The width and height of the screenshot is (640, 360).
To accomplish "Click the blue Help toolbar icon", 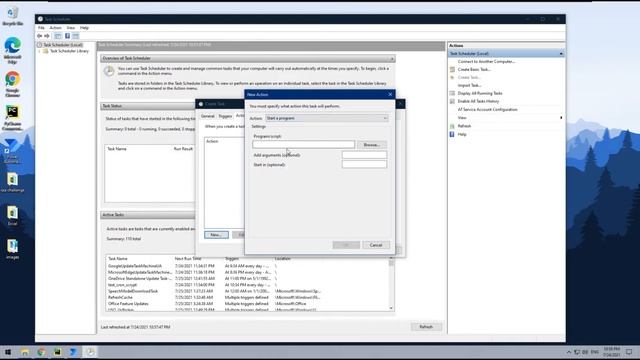I will (x=67, y=36).
